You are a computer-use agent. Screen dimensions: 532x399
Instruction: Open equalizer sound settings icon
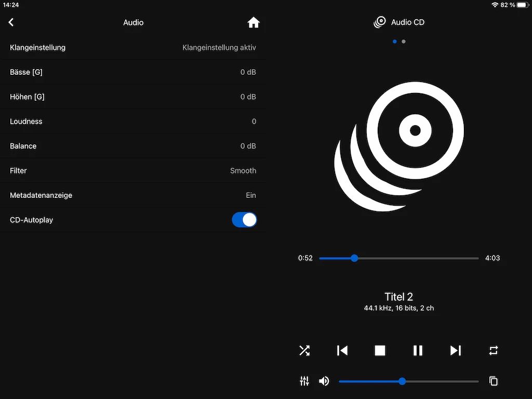pyautogui.click(x=304, y=381)
